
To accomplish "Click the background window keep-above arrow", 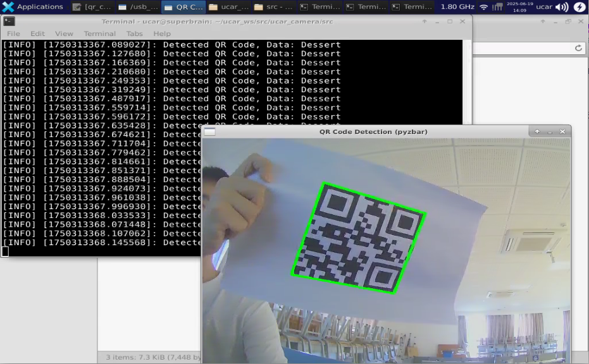I will (x=543, y=21).
